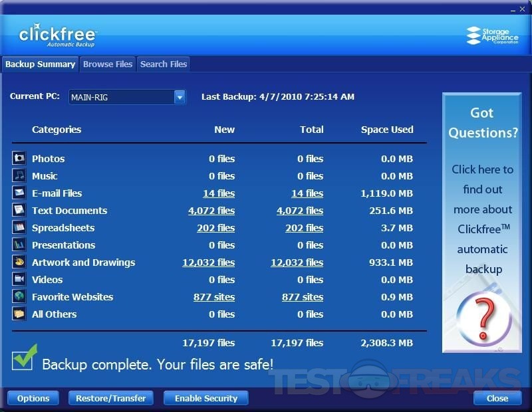Click the red question mark help icon
The width and height of the screenshot is (532, 412).
tap(483, 318)
